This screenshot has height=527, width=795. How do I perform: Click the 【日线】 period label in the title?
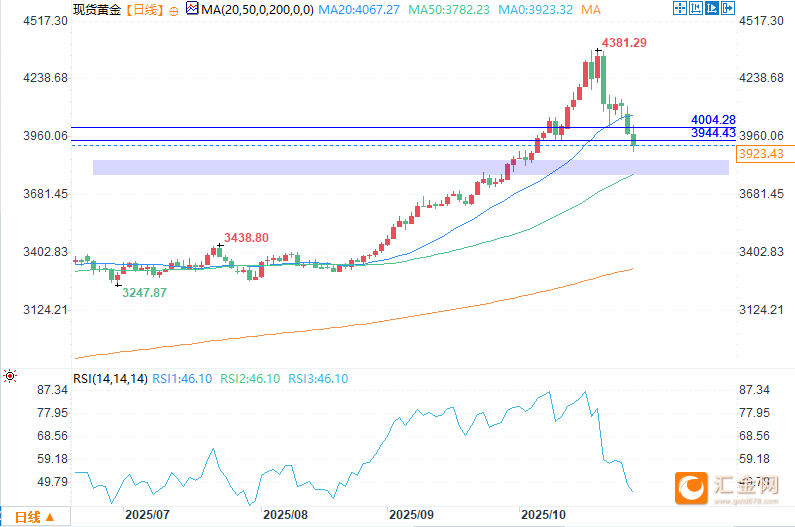(145, 10)
